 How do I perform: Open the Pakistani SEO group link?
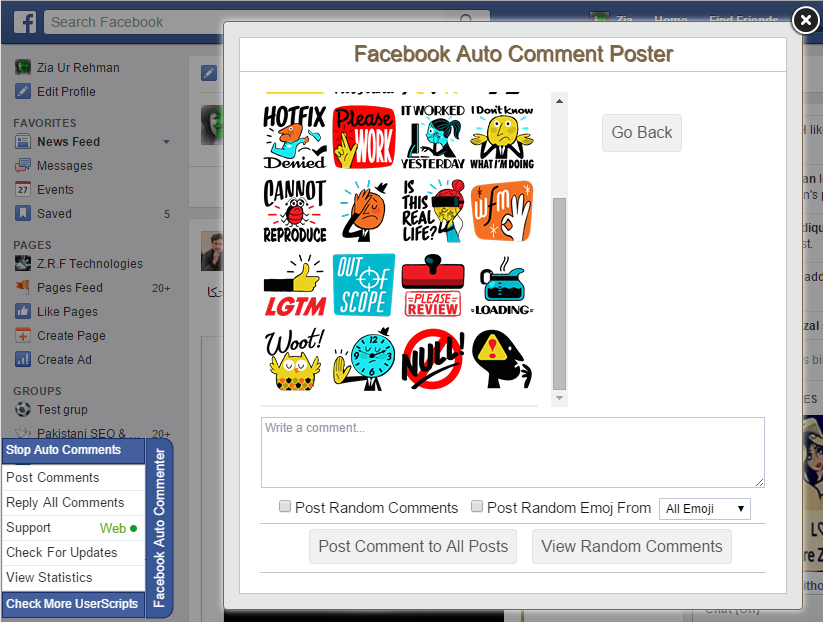(88, 434)
